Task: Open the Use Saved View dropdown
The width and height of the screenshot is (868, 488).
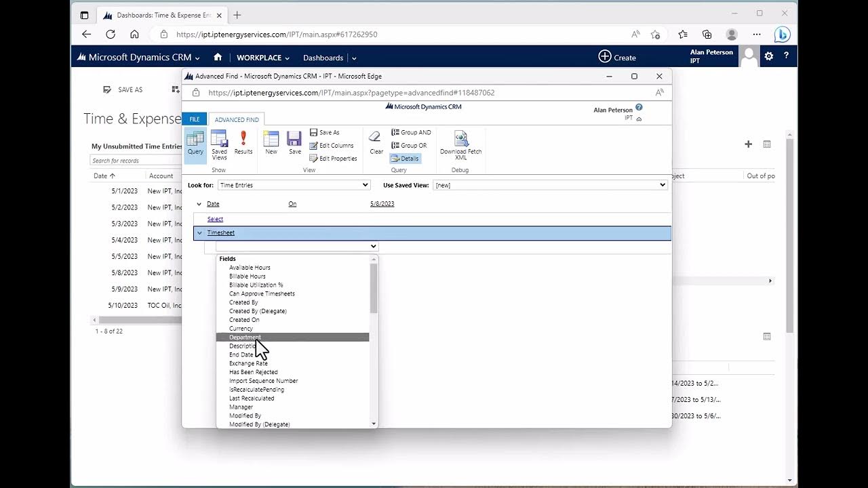Action: tap(550, 185)
